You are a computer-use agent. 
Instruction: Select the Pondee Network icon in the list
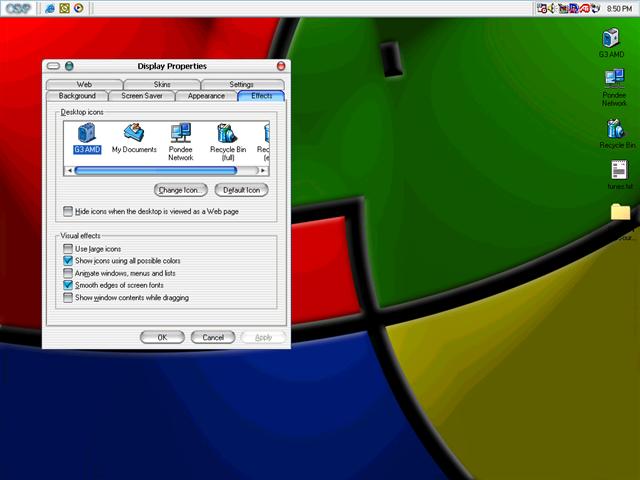[x=181, y=133]
